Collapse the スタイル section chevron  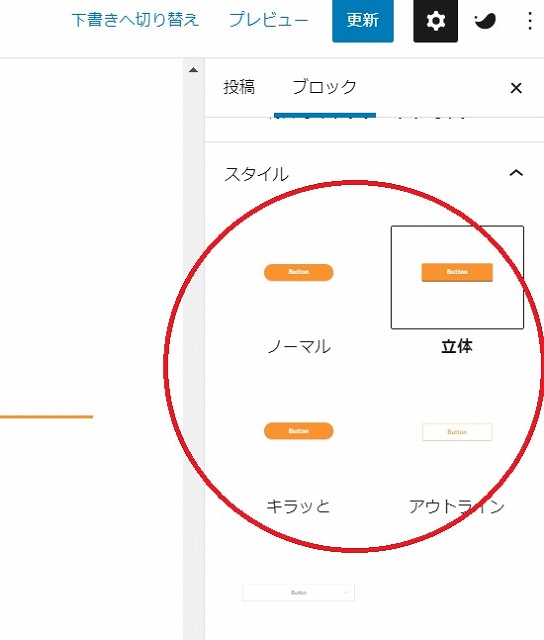tap(516, 173)
